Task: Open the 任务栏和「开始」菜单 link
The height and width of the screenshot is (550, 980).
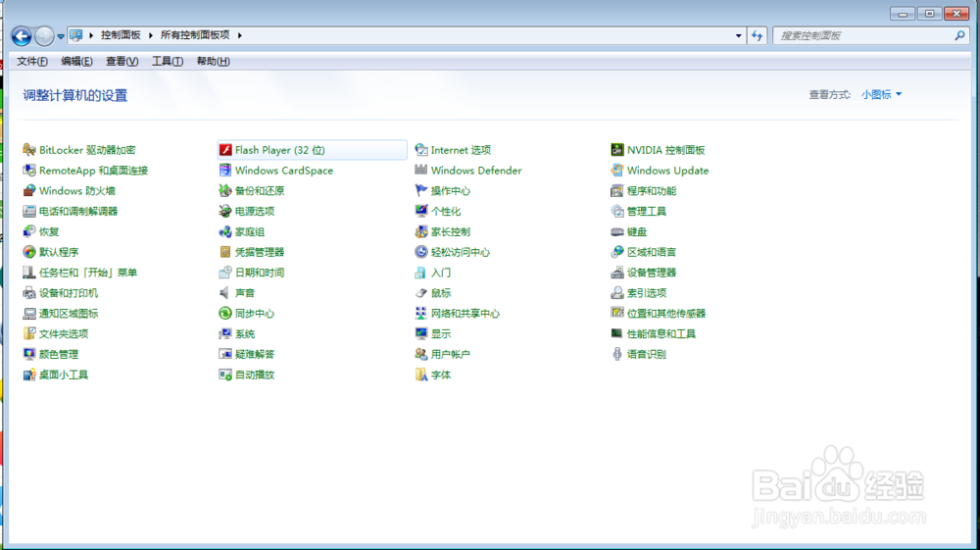Action: coord(88,273)
